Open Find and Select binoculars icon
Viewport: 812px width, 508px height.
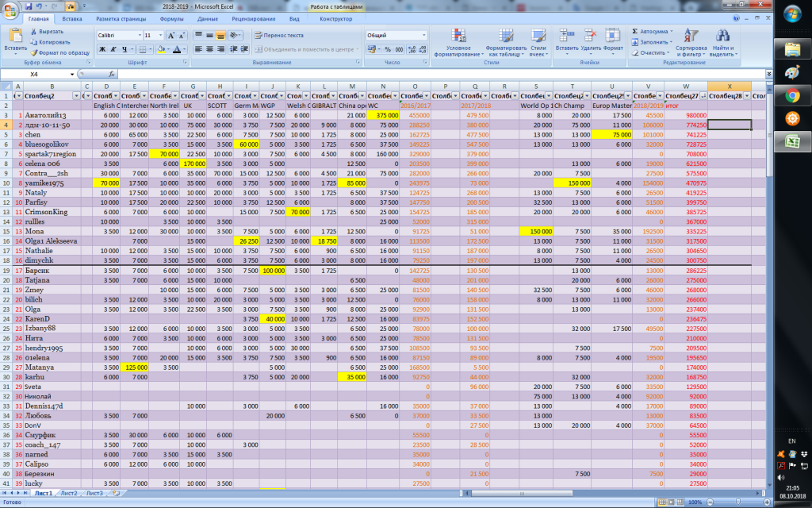pyautogui.click(x=722, y=36)
